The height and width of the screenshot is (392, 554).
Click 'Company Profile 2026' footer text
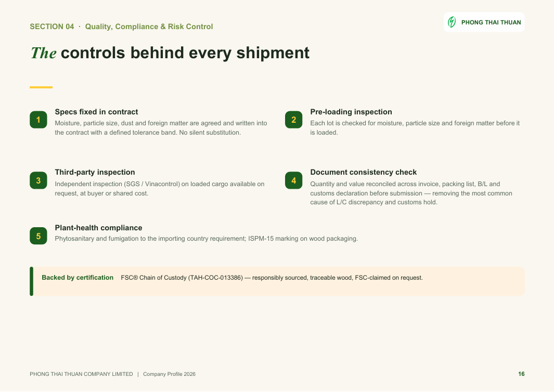coord(169,374)
